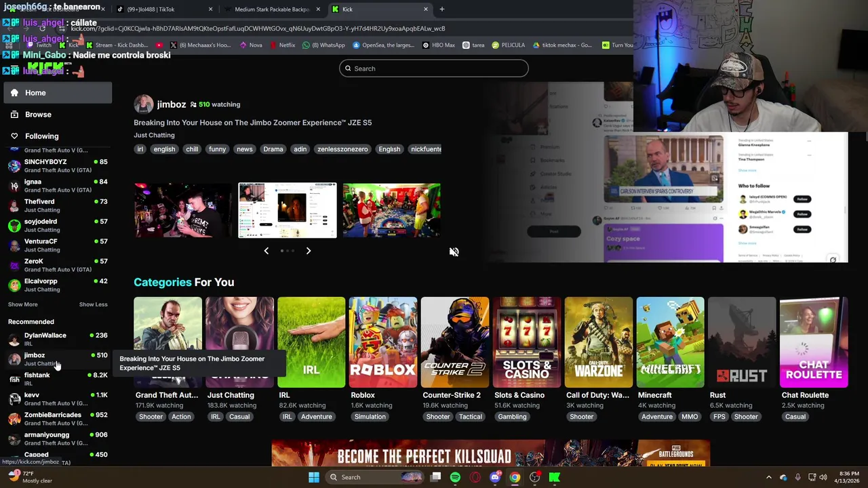This screenshot has width=868, height=488.
Task: Select the middle carousel thumbnail with browser screenshot
Action: tap(288, 210)
